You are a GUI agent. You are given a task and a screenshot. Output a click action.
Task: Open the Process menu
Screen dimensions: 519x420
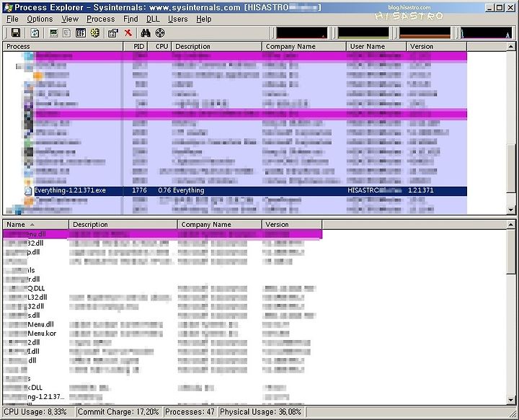point(101,19)
